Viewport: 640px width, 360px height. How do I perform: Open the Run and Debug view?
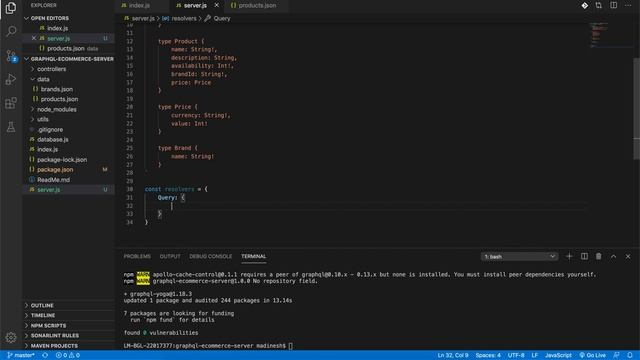tap(11, 79)
